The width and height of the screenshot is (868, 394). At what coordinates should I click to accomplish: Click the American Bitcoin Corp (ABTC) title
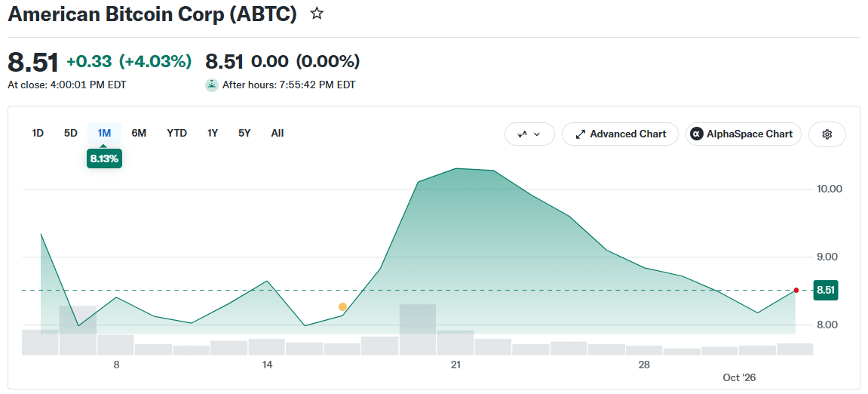pyautogui.click(x=152, y=14)
